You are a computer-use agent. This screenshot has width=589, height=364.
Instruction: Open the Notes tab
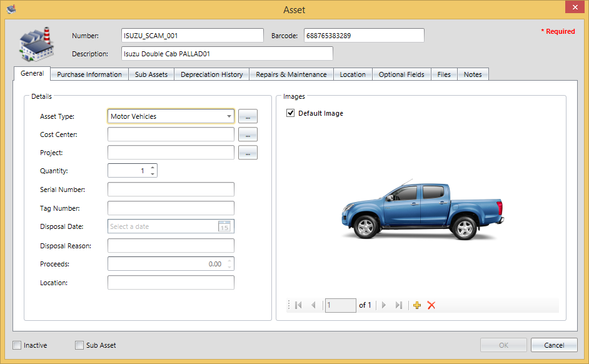coord(473,74)
